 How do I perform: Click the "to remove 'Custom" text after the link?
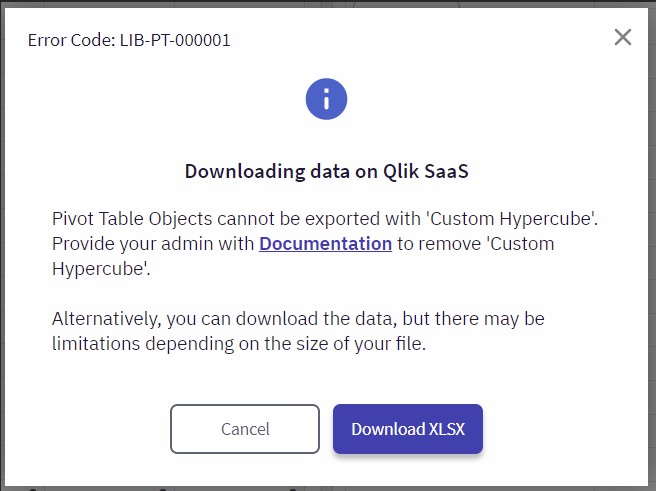[x=476, y=243]
